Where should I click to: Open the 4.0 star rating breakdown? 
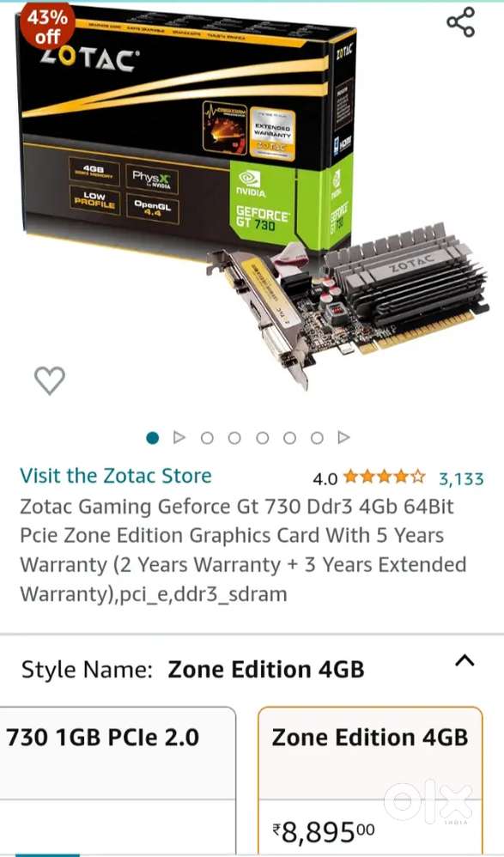369,479
